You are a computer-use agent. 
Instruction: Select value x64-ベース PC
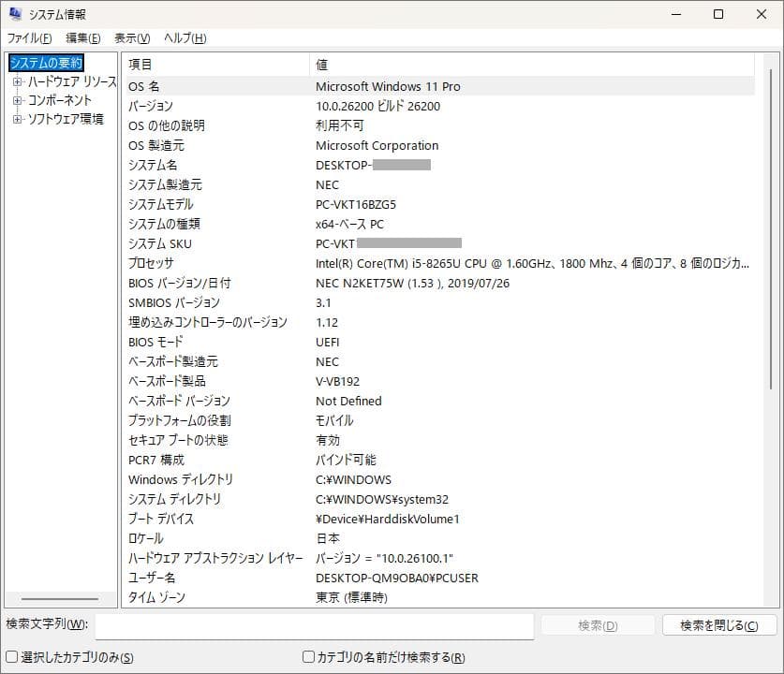(349, 225)
